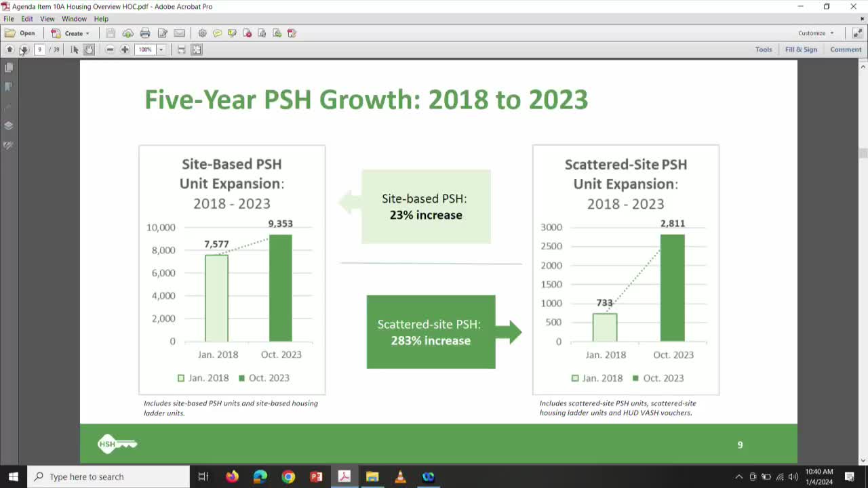Open the Comment pane
This screenshot has width=868, height=488.
click(846, 49)
